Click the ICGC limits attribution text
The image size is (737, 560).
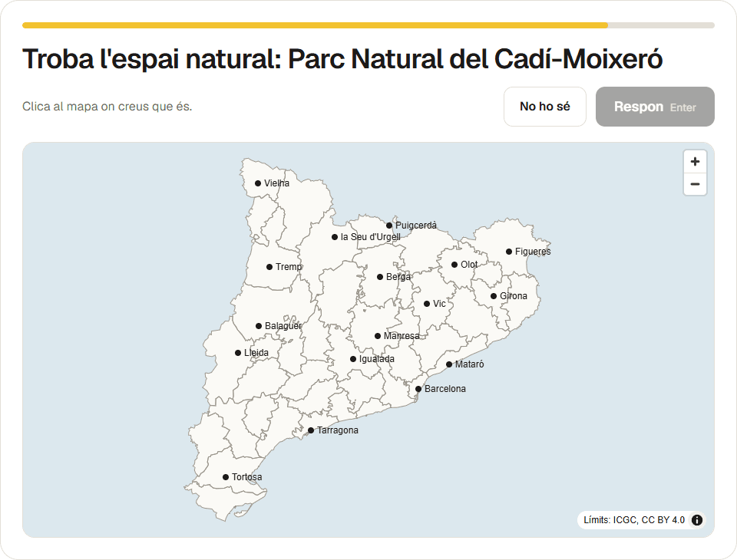click(633, 520)
